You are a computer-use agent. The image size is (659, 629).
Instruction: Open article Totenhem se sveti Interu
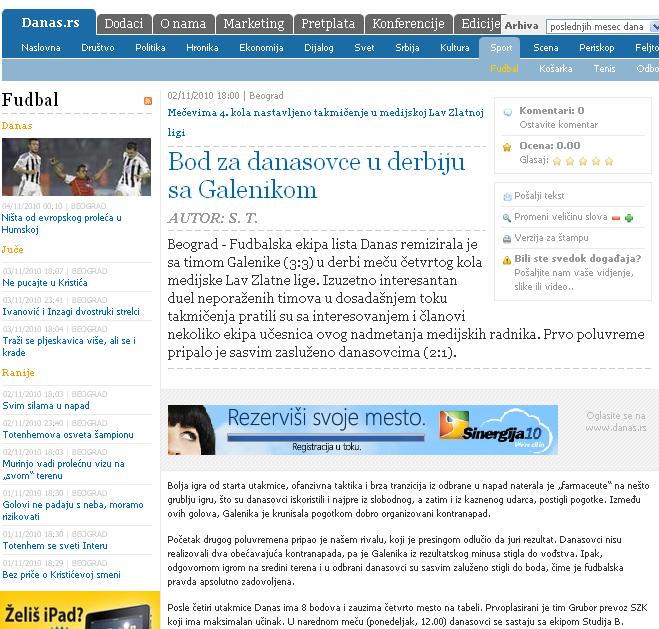coord(55,546)
